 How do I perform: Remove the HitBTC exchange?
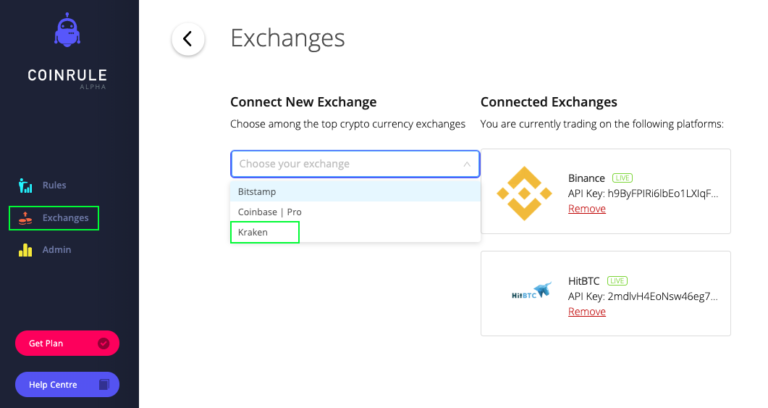pyautogui.click(x=587, y=312)
